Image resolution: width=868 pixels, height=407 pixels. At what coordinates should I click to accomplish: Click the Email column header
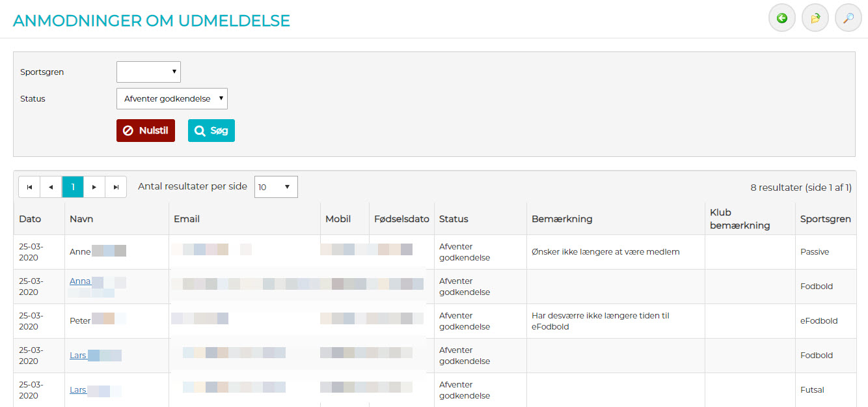tap(187, 219)
